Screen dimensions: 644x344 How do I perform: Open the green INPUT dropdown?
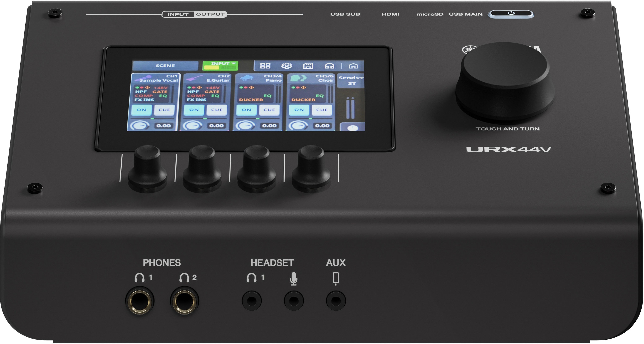pos(220,66)
